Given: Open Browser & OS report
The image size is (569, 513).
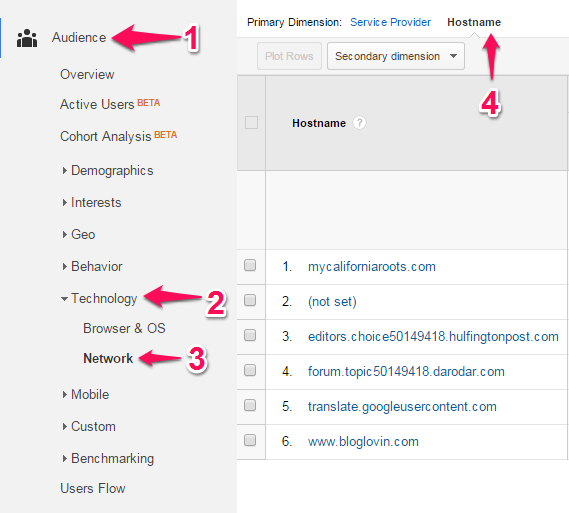Looking at the screenshot, I should [124, 328].
